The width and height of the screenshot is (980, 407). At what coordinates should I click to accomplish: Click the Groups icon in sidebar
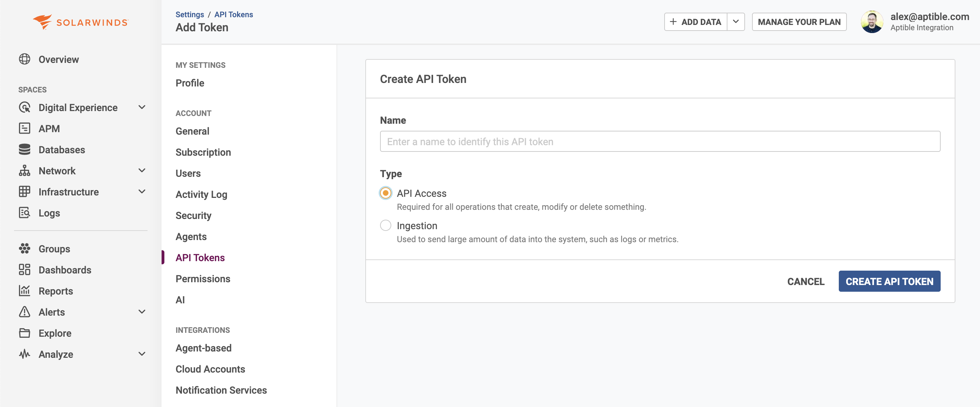tap(25, 248)
